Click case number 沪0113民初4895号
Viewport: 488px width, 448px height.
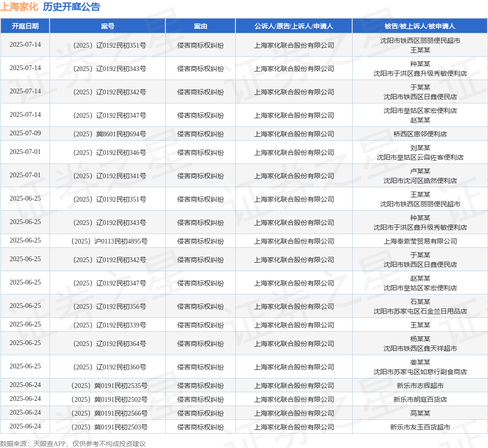[x=110, y=241]
